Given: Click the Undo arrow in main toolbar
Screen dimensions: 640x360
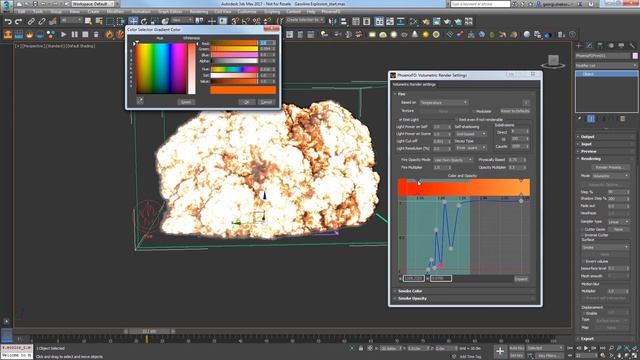Looking at the screenshot, I should pyautogui.click(x=8, y=21).
